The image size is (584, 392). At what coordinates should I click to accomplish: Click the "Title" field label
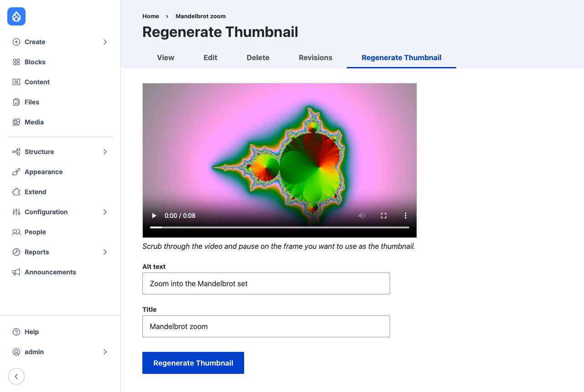click(x=149, y=309)
